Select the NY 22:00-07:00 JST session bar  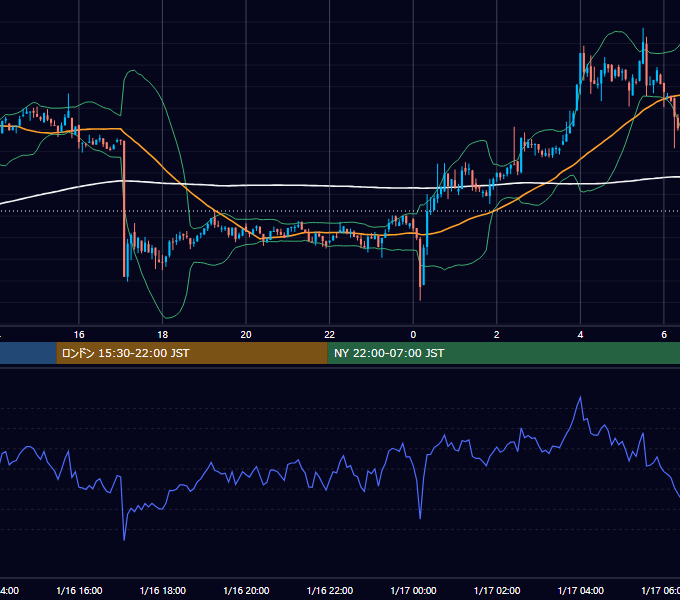[x=503, y=353]
